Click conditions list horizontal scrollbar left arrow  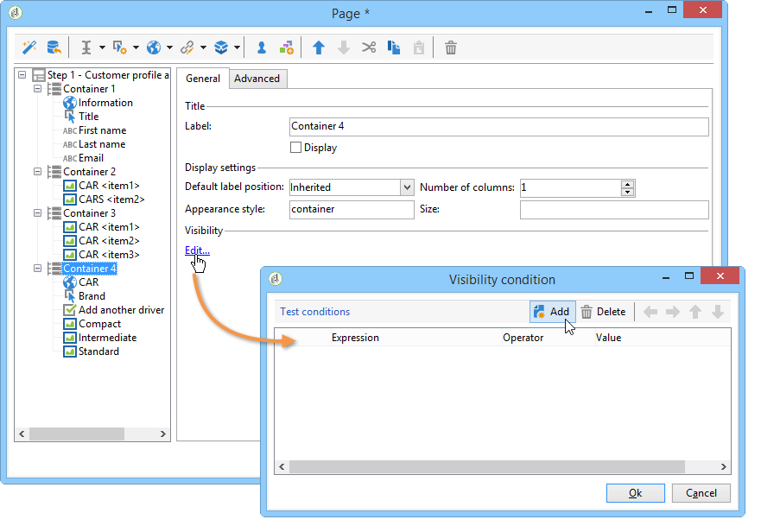pyautogui.click(x=282, y=467)
